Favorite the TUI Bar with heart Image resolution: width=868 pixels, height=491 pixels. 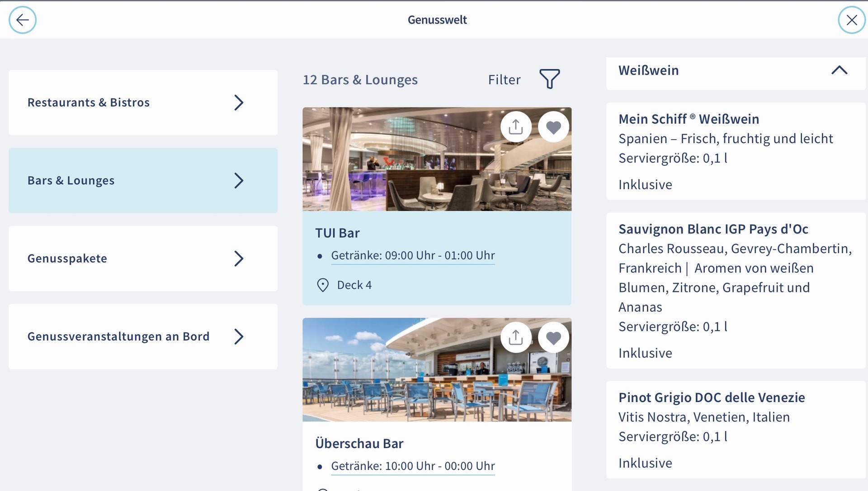pos(553,127)
